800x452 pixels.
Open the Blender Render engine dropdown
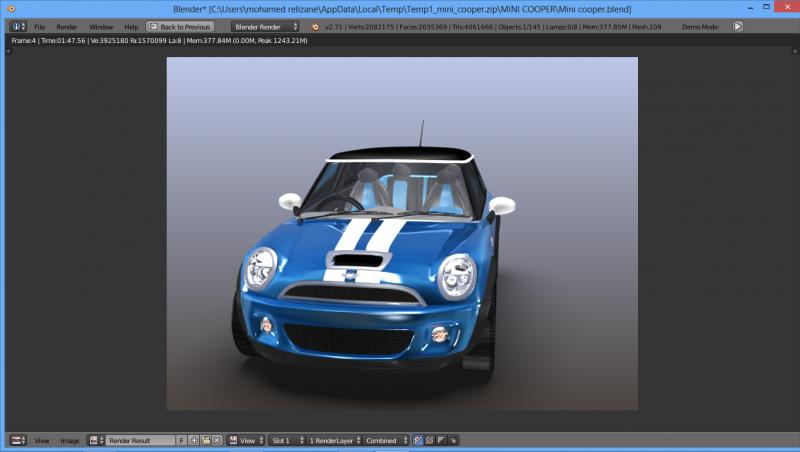265,27
